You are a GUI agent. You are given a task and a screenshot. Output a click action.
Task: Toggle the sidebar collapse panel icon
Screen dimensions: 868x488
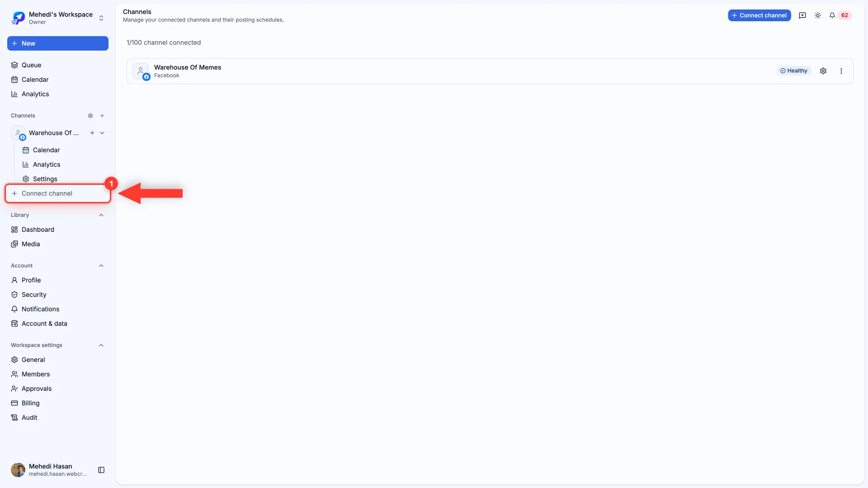point(101,470)
